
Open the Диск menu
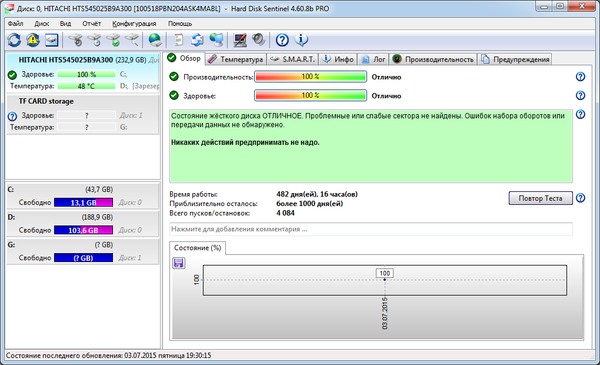click(42, 23)
